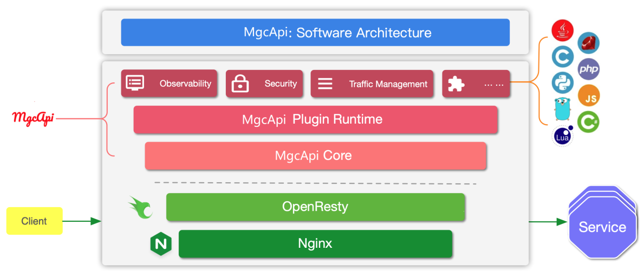Click the Python logo icon
The image size is (644, 276).
[x=562, y=82]
